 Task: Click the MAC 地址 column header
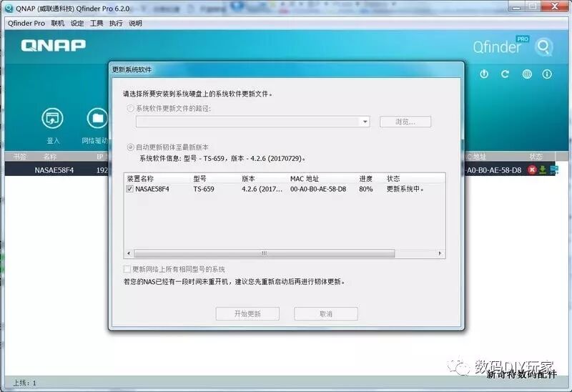[x=305, y=179]
